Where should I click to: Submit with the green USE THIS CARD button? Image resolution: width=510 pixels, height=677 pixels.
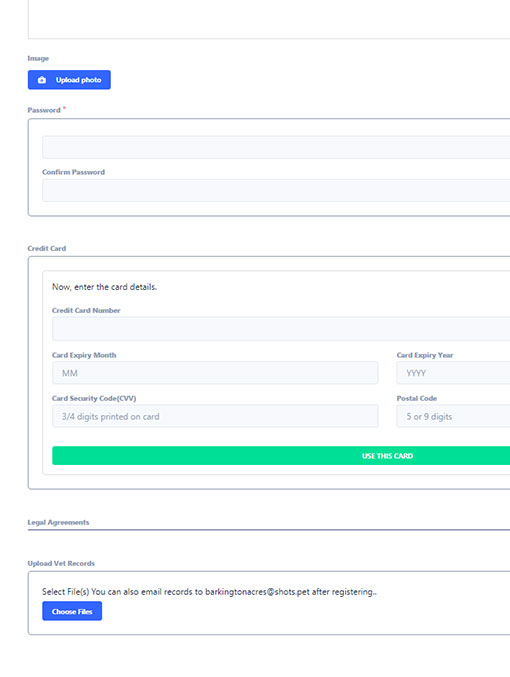(x=281, y=456)
